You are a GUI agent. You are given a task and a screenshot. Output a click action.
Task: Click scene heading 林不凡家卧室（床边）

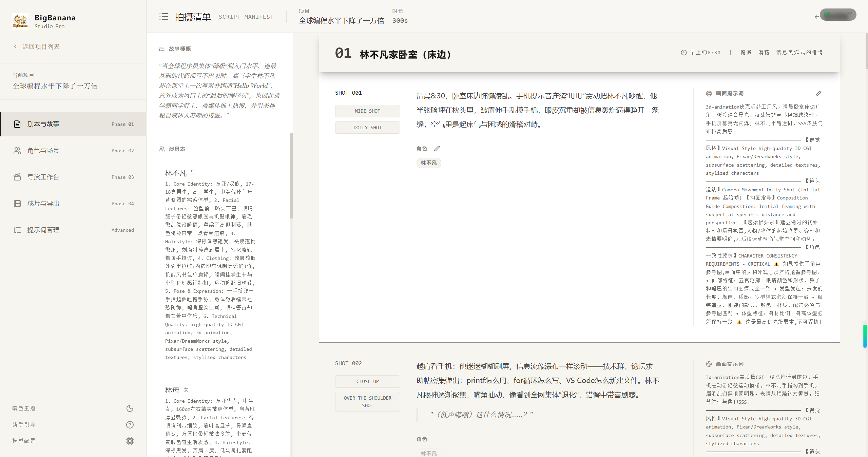pos(406,54)
